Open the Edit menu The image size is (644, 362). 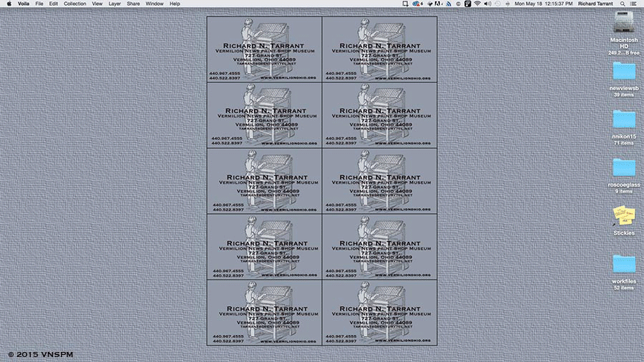(54, 4)
